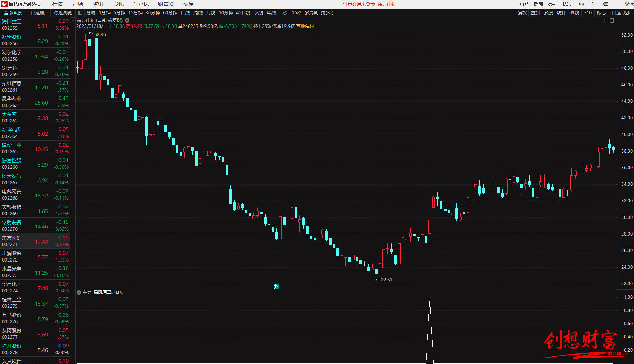This screenshot has width=634, height=364.
Task: Open the 功能 menu
Action: coord(524,4)
